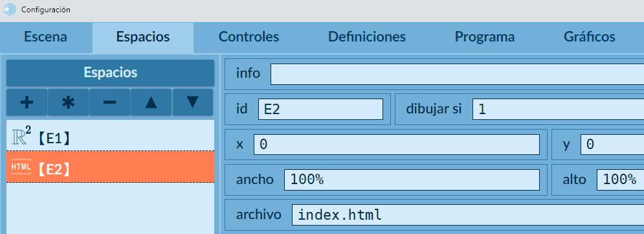
Task: Click the ancho field showing 100%
Action: [x=412, y=180]
